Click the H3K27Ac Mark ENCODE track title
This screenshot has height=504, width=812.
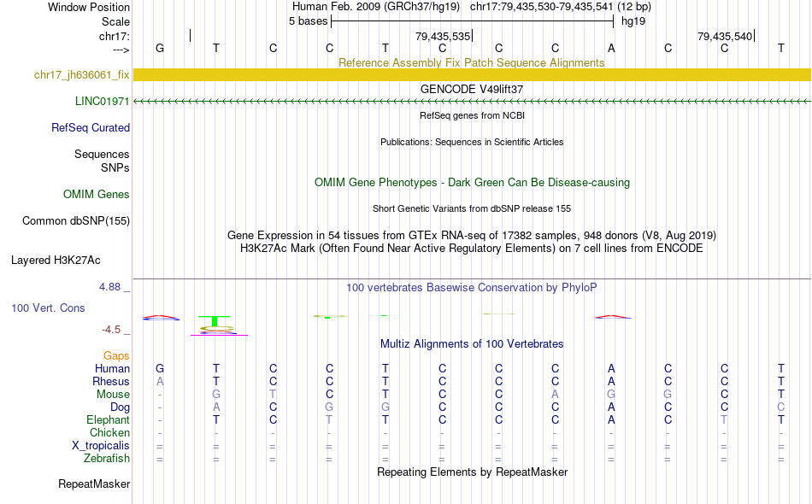[472, 249]
